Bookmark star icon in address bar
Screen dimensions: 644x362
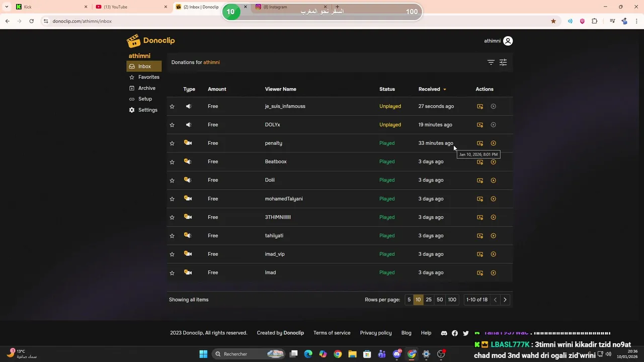tap(553, 21)
